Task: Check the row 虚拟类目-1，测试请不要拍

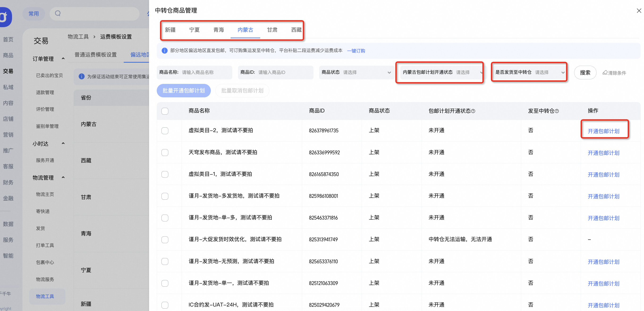Action: (165, 174)
